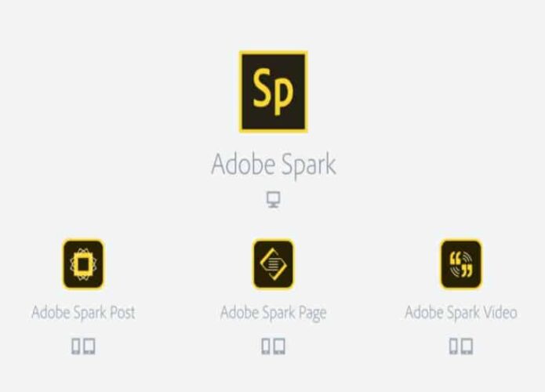Click the phone icon below Adobe Spark Video
Viewport: 545px width, 392px height.
[453, 346]
